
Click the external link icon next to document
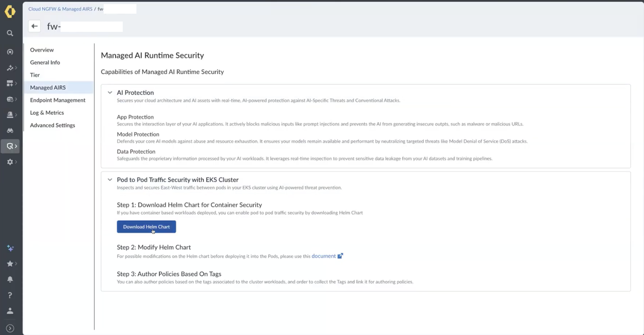340,256
